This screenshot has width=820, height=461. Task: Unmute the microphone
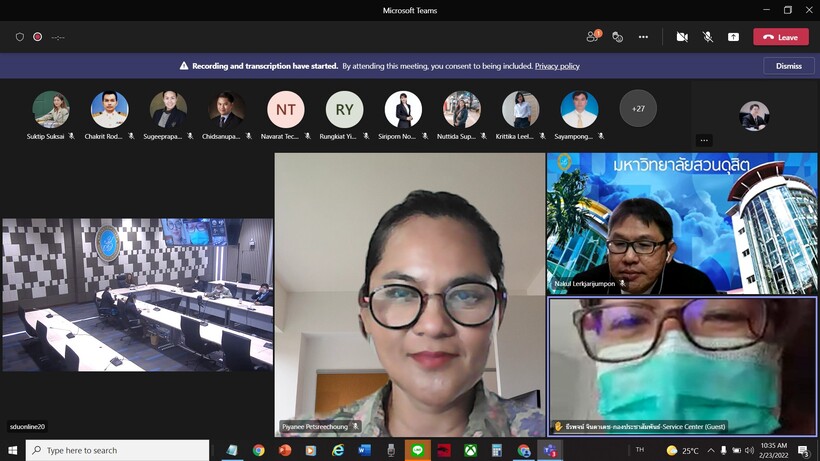point(708,37)
